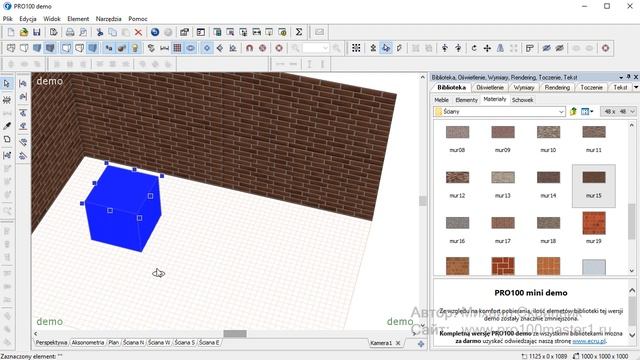The height and width of the screenshot is (360, 640).
Task: Toggle textures display mode
Action: click(x=50, y=48)
